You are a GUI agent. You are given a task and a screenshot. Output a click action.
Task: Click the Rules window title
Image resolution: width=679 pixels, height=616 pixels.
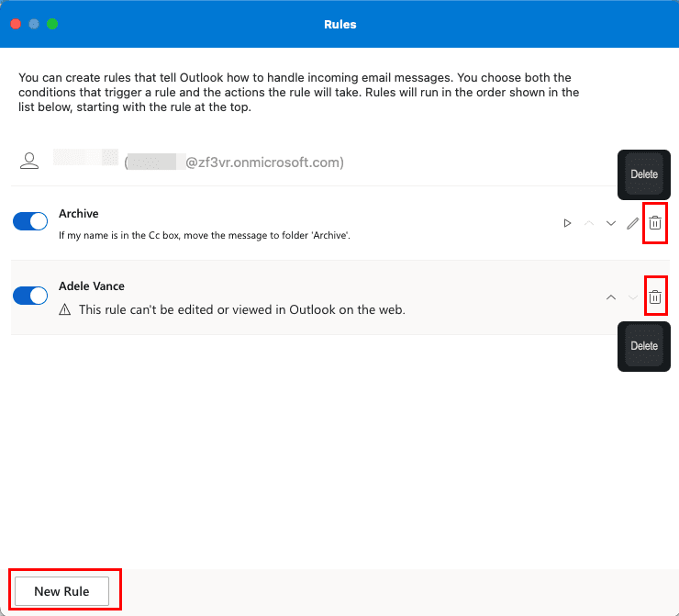pyautogui.click(x=339, y=24)
